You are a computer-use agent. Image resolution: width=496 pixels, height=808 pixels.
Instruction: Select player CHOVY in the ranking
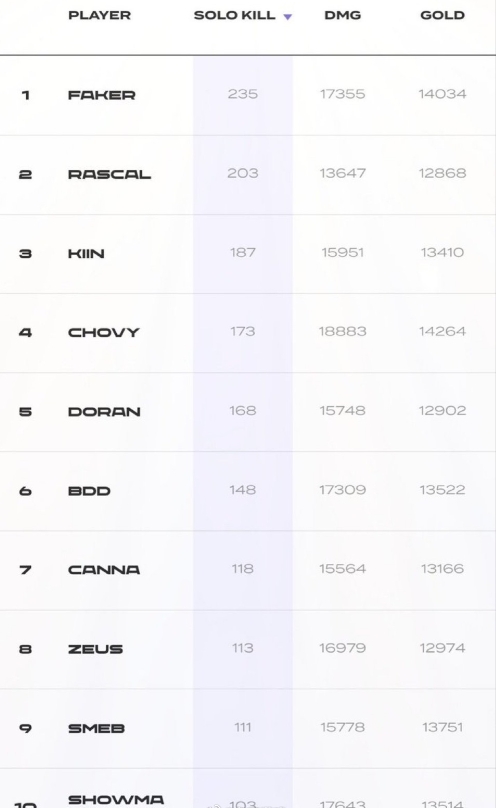pyautogui.click(x=104, y=332)
